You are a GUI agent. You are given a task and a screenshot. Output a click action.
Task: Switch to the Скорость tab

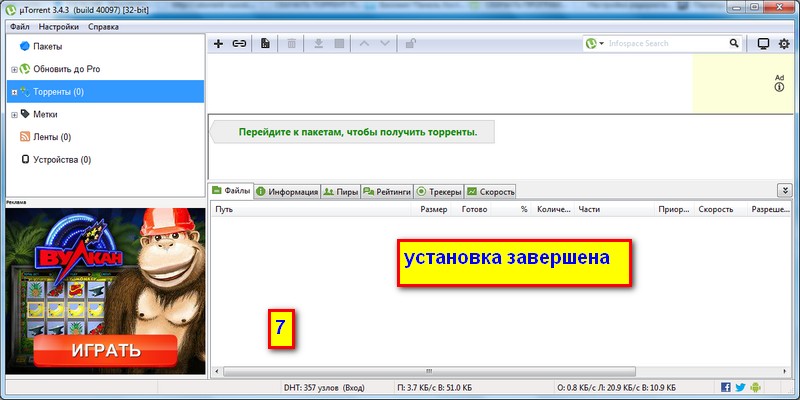tap(491, 192)
